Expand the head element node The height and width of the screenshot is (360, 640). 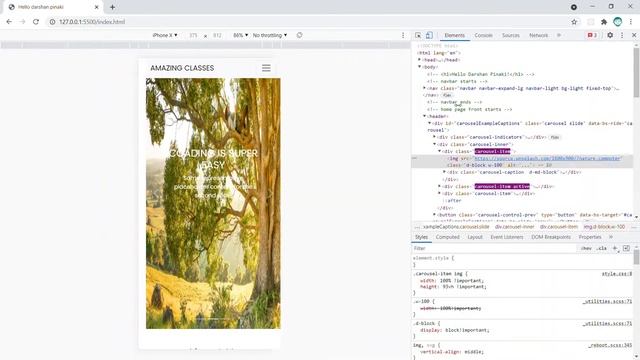pos(419,60)
